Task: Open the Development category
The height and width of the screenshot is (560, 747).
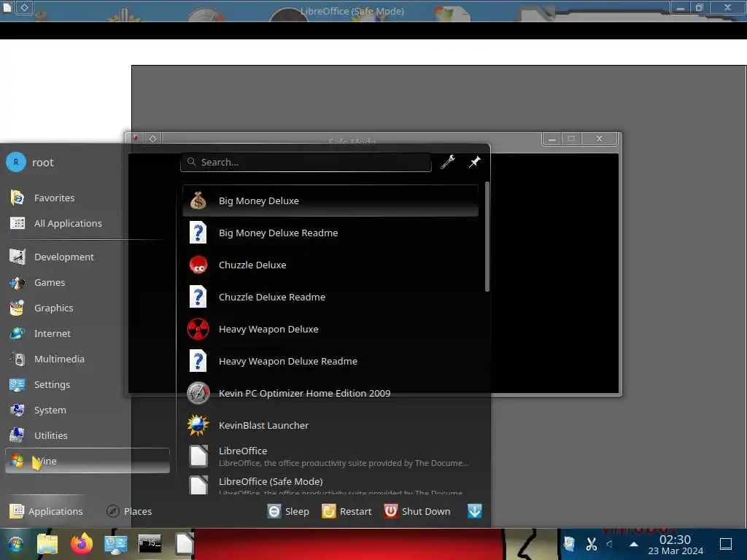Action: [x=88, y=257]
